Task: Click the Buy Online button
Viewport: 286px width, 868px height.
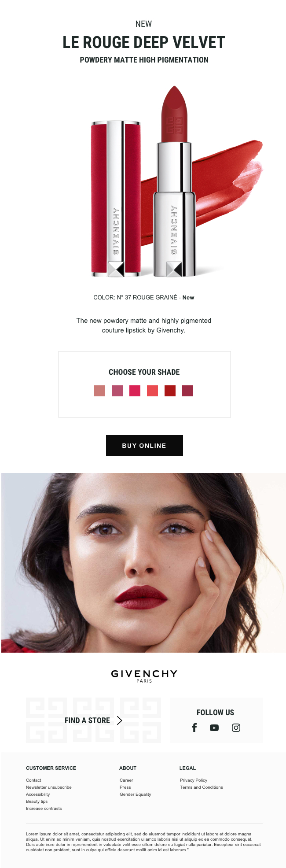Action: click(144, 446)
